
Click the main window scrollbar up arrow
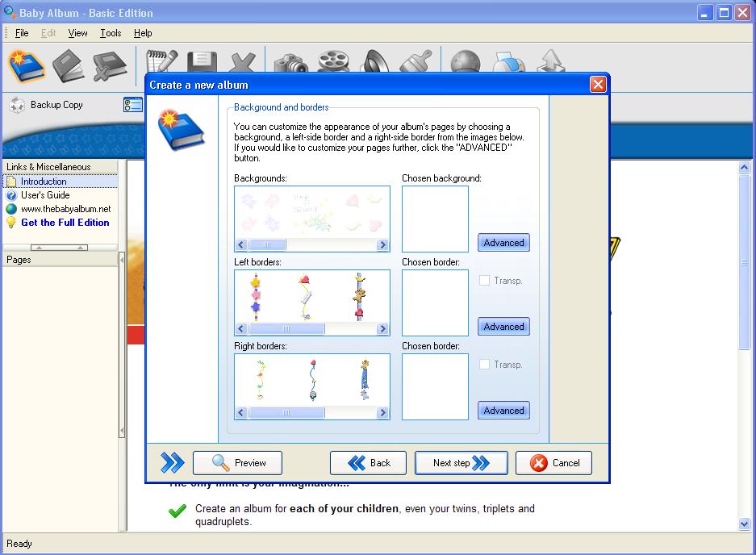coord(744,167)
